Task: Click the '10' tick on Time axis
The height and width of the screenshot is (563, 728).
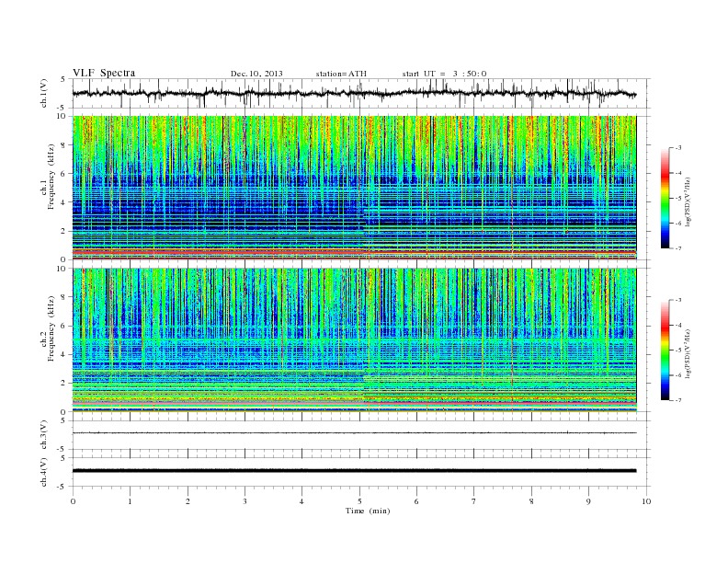Action: pyautogui.click(x=646, y=501)
